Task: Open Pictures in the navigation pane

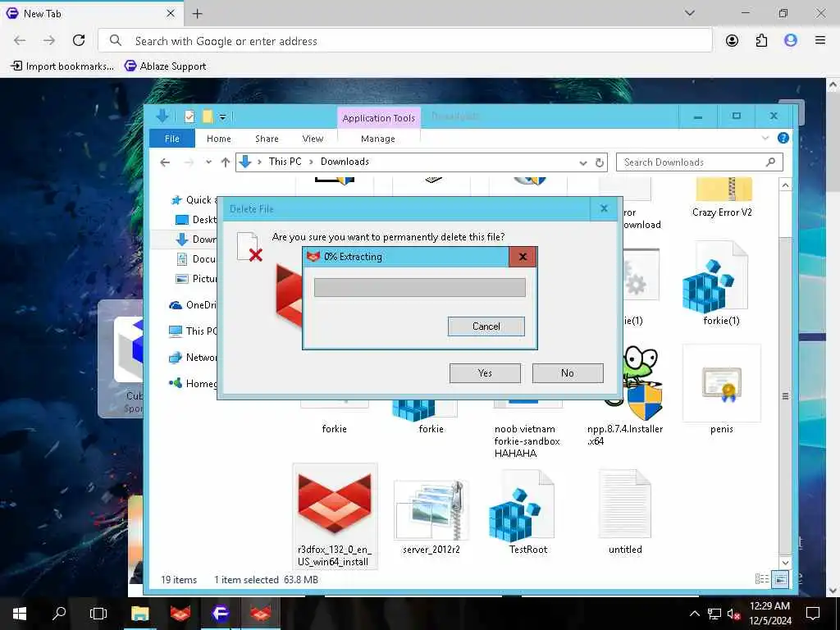Action: (196, 279)
